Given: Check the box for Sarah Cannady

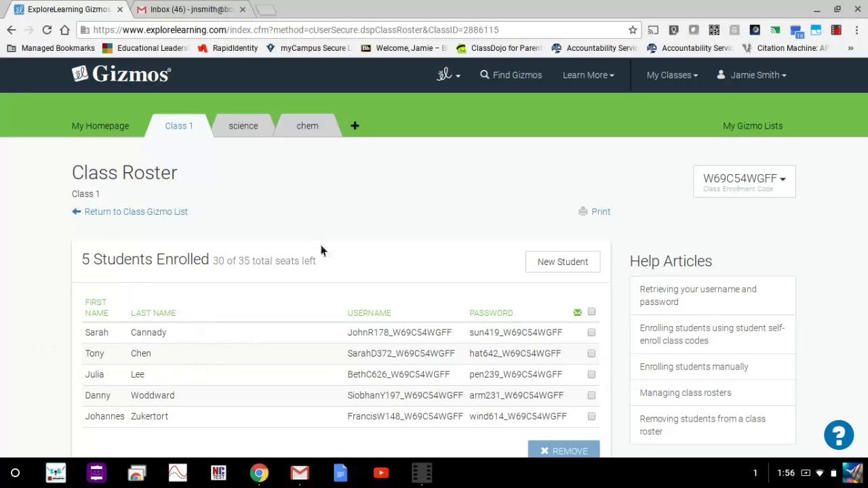Looking at the screenshot, I should pyautogui.click(x=591, y=333).
